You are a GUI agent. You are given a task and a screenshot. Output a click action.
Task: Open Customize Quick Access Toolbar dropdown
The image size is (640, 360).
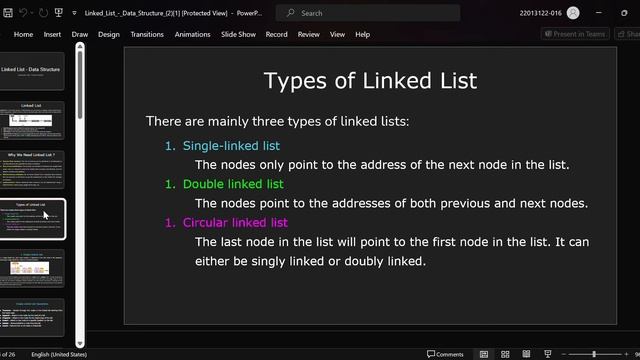[74, 13]
